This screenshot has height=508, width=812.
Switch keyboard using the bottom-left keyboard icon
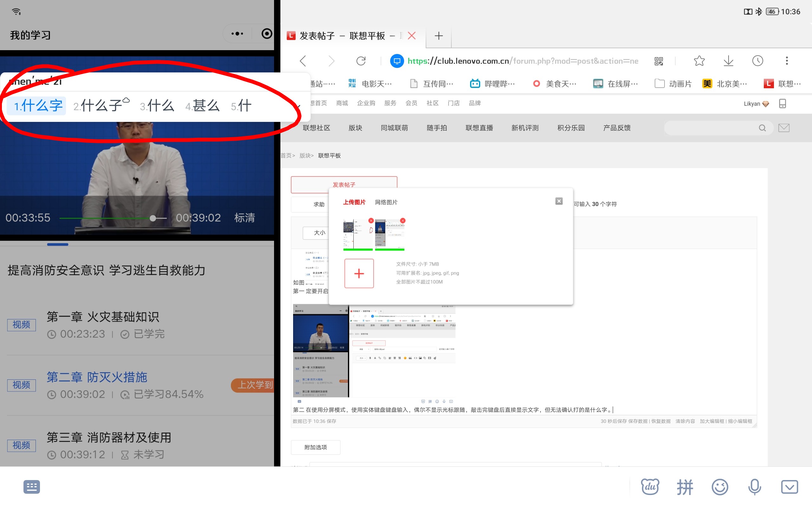click(31, 487)
